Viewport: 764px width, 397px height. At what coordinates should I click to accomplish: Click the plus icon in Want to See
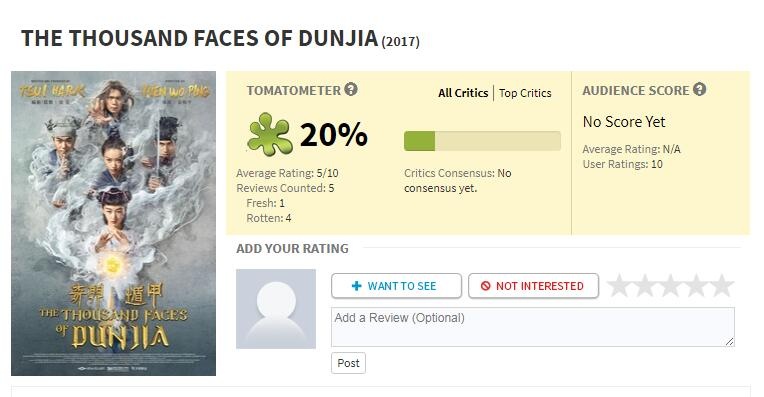pos(357,286)
